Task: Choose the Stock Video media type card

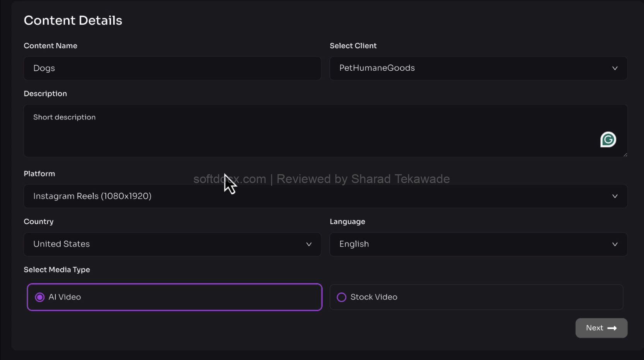Action: pyautogui.click(x=476, y=297)
